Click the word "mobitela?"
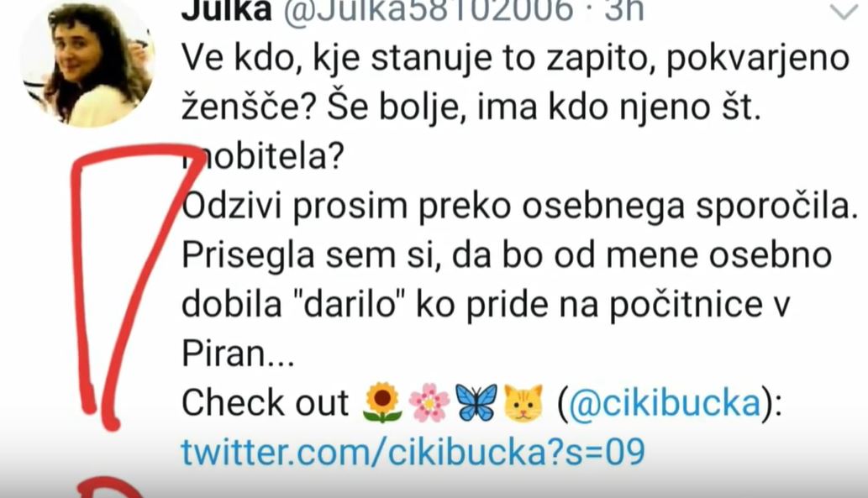This screenshot has height=498, width=868. tap(263, 156)
